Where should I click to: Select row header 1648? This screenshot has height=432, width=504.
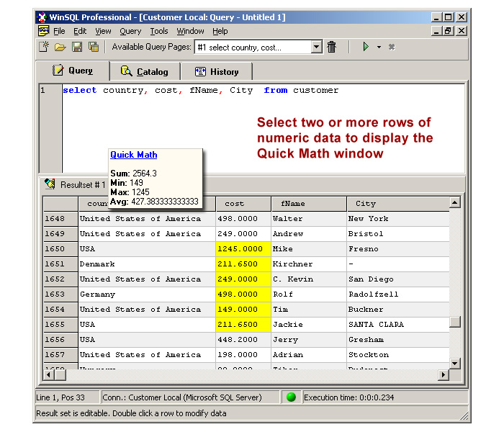[x=60, y=219]
